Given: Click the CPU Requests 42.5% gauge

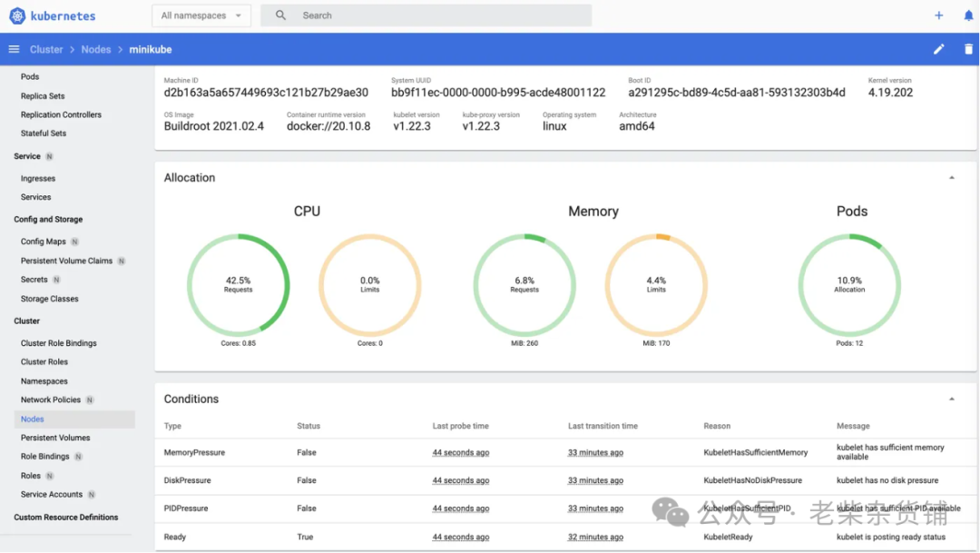Looking at the screenshot, I should click(x=238, y=285).
